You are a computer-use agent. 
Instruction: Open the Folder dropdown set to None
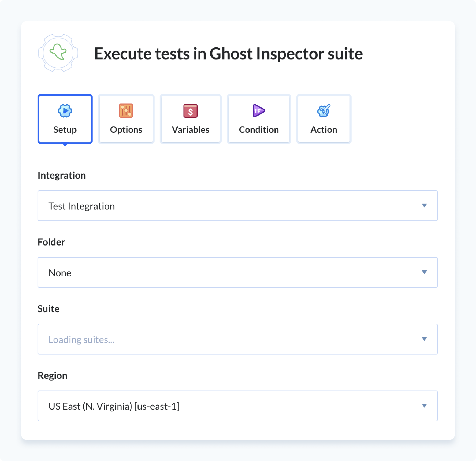(237, 272)
